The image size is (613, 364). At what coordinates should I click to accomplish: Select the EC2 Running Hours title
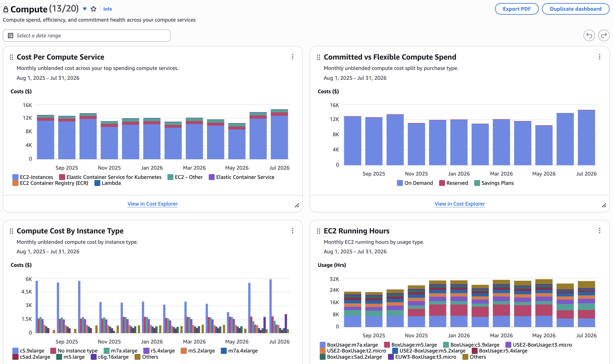357,231
